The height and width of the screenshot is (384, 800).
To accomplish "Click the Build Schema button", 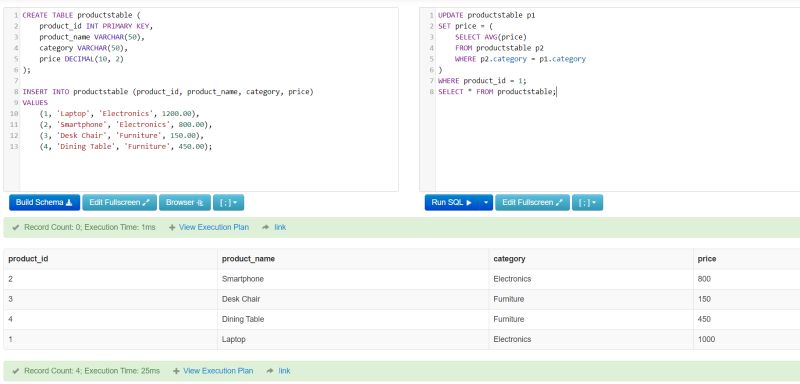I will point(44,202).
